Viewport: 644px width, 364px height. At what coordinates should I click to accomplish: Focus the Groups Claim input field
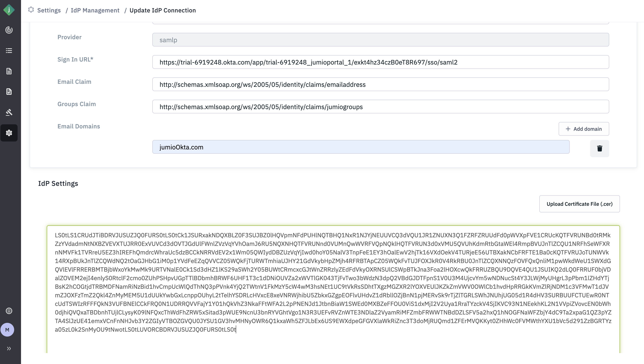pyautogui.click(x=380, y=107)
